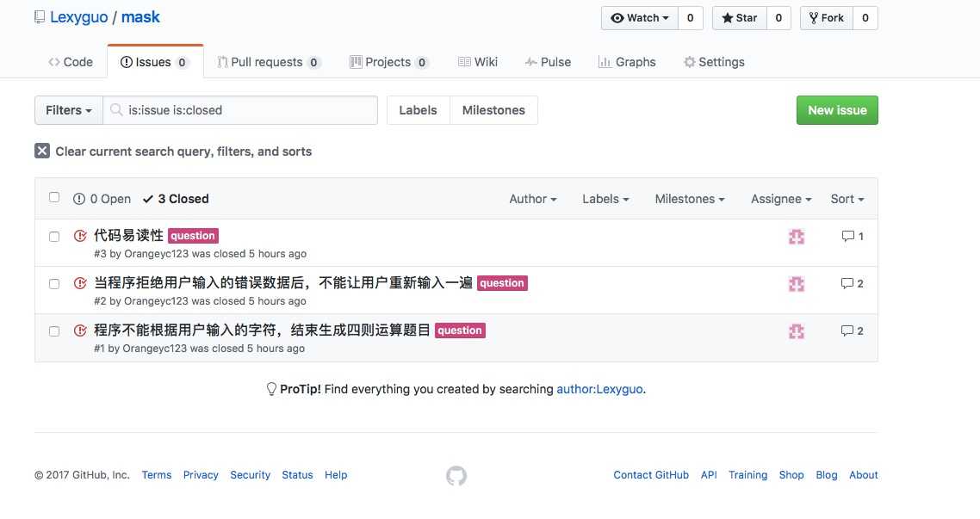Viewport: 980px width, 519px height.
Task: Open the assignee avatar on issue #2
Action: (797, 284)
